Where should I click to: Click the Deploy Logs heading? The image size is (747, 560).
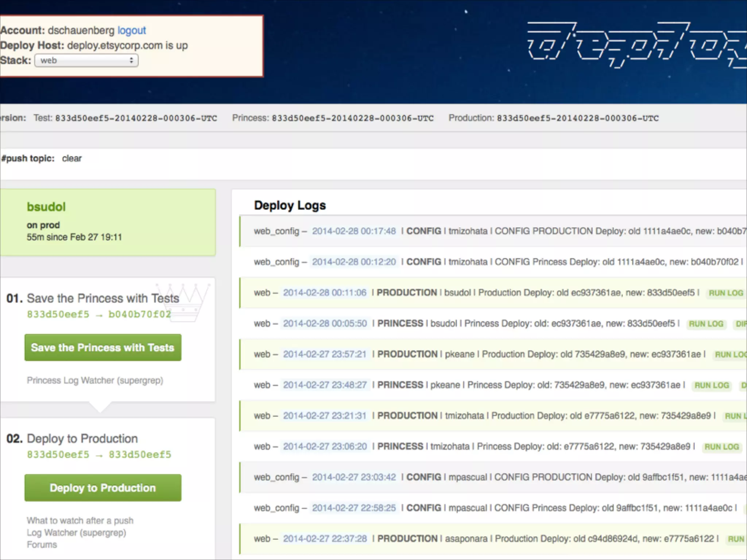(x=290, y=205)
